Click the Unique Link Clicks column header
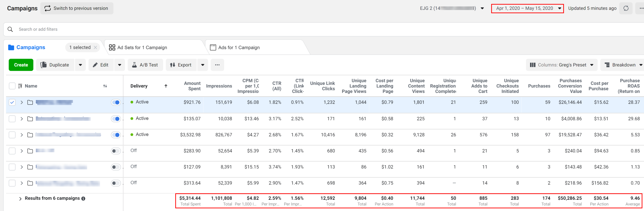644x211 pixels. point(322,86)
